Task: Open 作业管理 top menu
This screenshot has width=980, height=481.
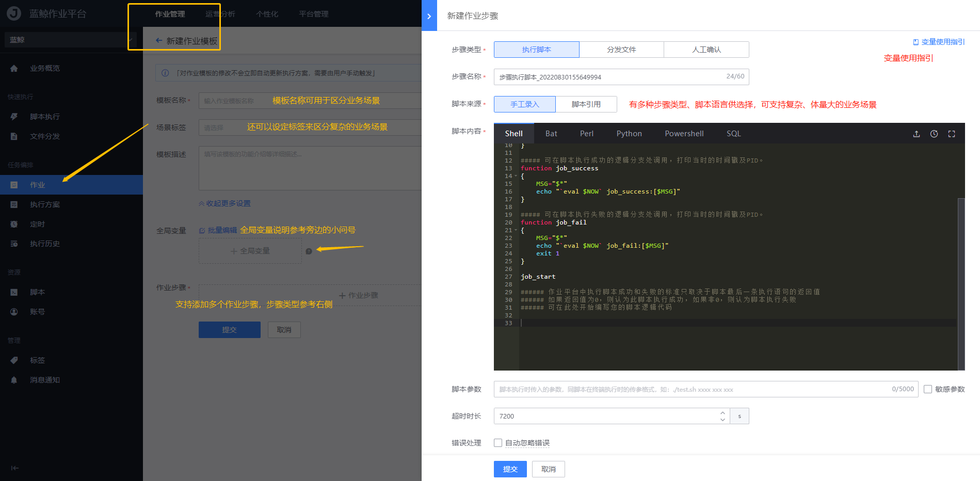Action: tap(170, 14)
